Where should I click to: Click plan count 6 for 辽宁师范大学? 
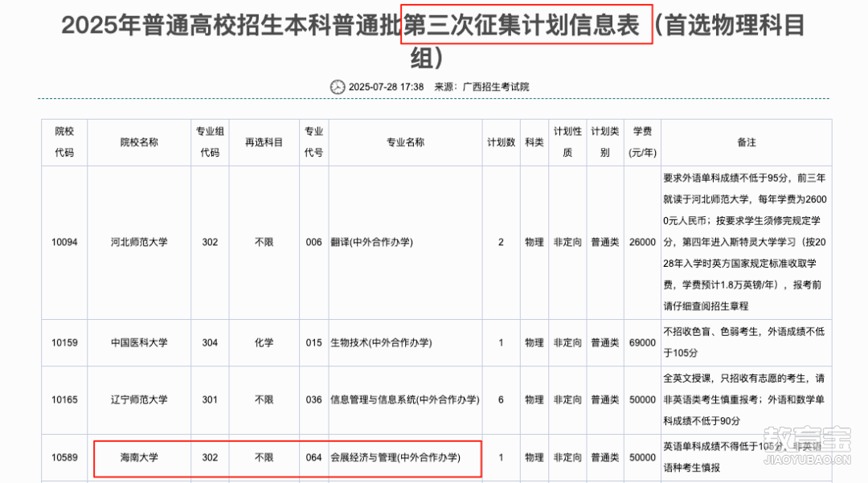coord(501,399)
